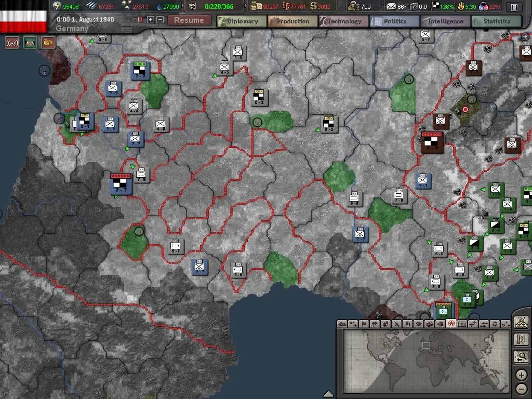This screenshot has height=399, width=532.
Task: Toggle the stacked squares supply map mode
Action: pos(407,324)
